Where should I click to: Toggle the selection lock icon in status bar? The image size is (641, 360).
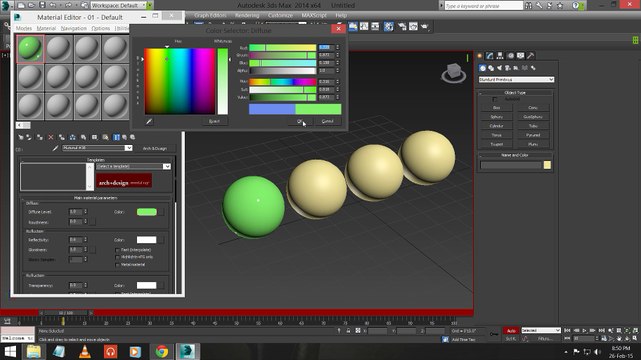(348, 331)
